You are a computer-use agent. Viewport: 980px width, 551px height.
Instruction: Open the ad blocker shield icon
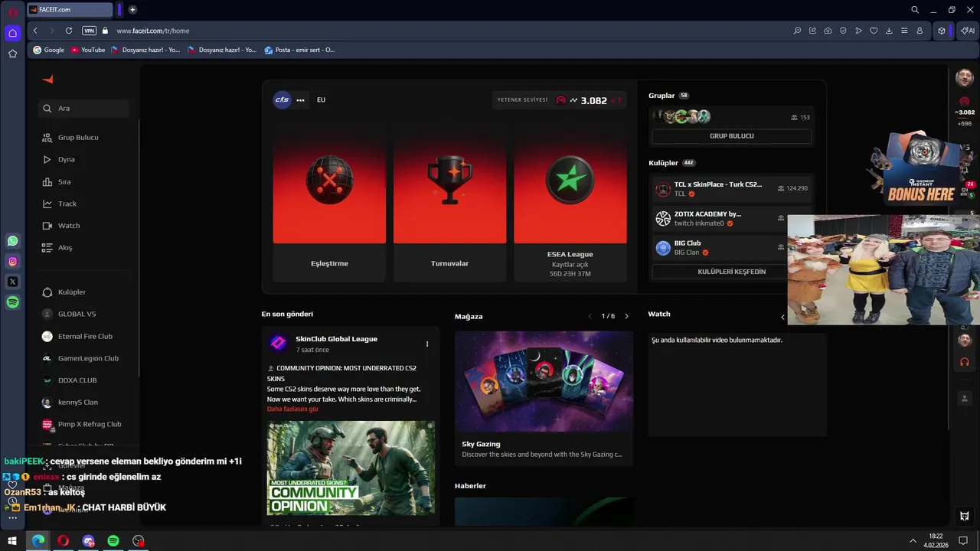tap(843, 31)
